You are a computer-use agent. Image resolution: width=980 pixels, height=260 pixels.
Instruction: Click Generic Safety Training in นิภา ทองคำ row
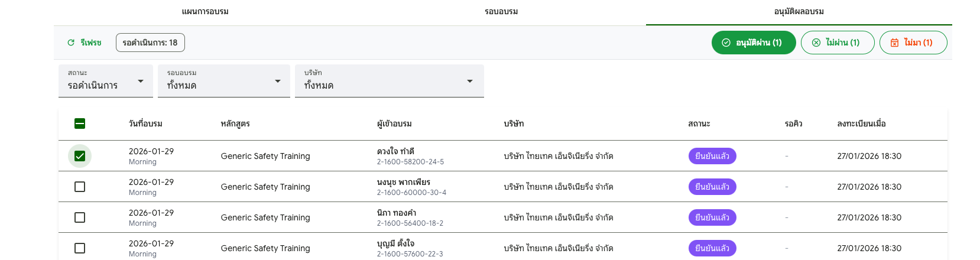pyautogui.click(x=265, y=217)
